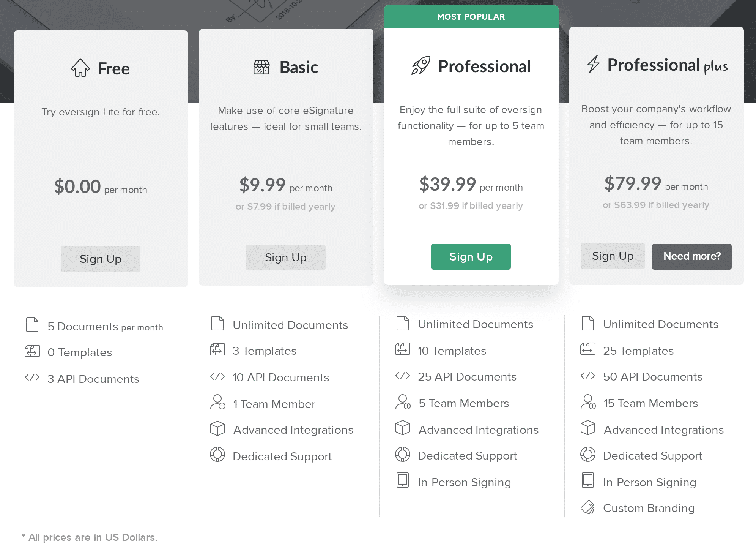Screen dimensions: 756x556
Task: Click the document icon next to Unlimited Documents under Basic
Action: [x=217, y=323]
